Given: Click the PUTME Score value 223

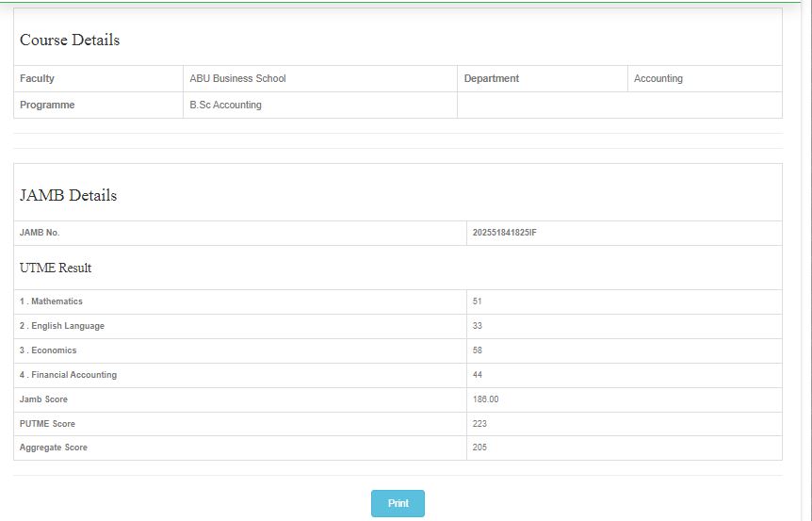Looking at the screenshot, I should click(x=479, y=424).
